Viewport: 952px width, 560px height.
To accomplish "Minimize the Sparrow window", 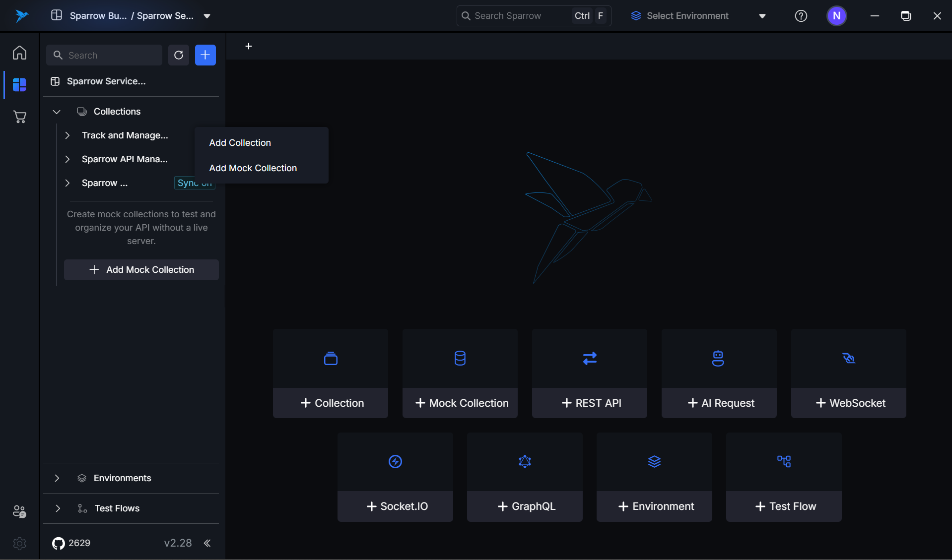I will (875, 16).
